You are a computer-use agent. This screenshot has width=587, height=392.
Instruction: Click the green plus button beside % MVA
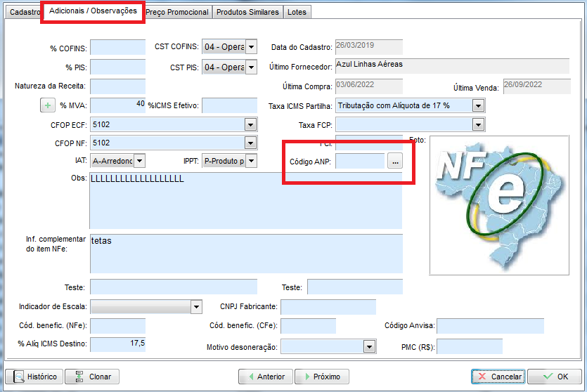(x=48, y=105)
